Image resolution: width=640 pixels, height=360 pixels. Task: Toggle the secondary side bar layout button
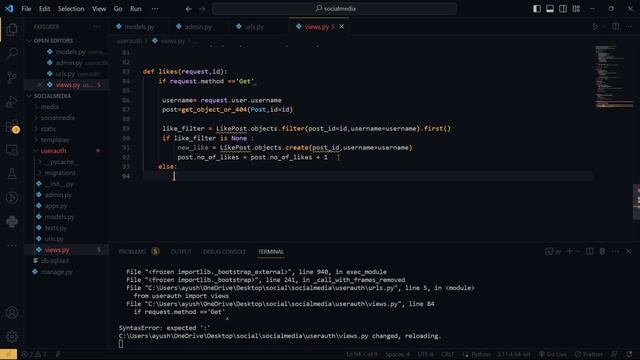point(563,9)
